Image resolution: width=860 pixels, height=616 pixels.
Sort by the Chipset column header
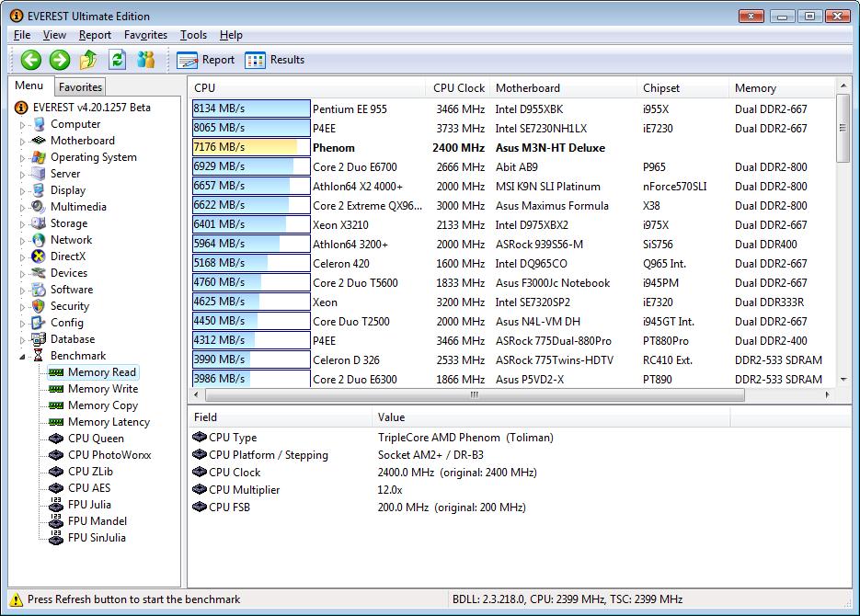pos(682,88)
